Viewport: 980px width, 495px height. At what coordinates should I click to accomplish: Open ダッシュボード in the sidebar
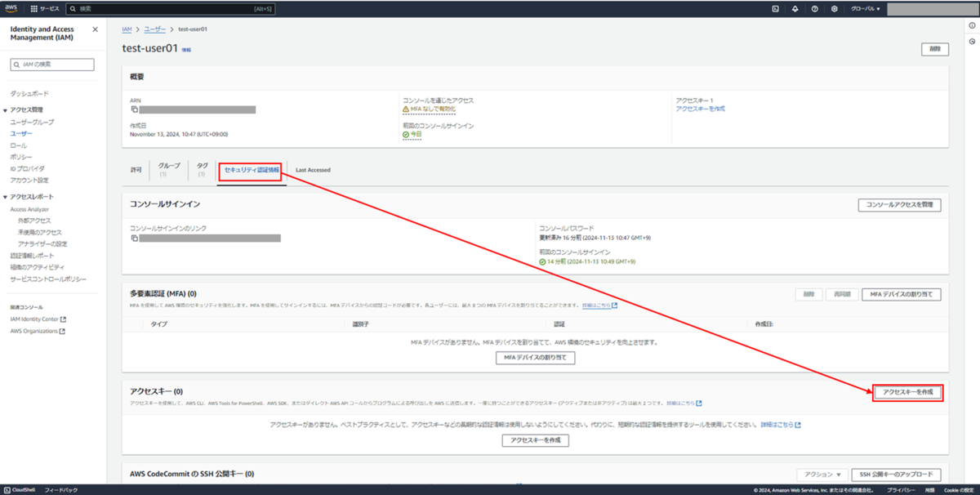[x=29, y=94]
